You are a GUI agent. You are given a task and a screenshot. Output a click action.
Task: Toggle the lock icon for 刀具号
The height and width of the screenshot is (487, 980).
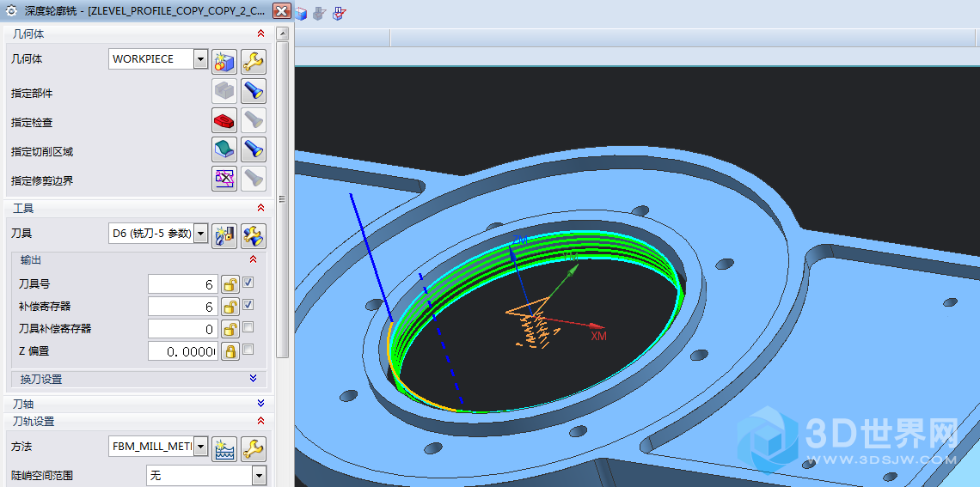[230, 283]
